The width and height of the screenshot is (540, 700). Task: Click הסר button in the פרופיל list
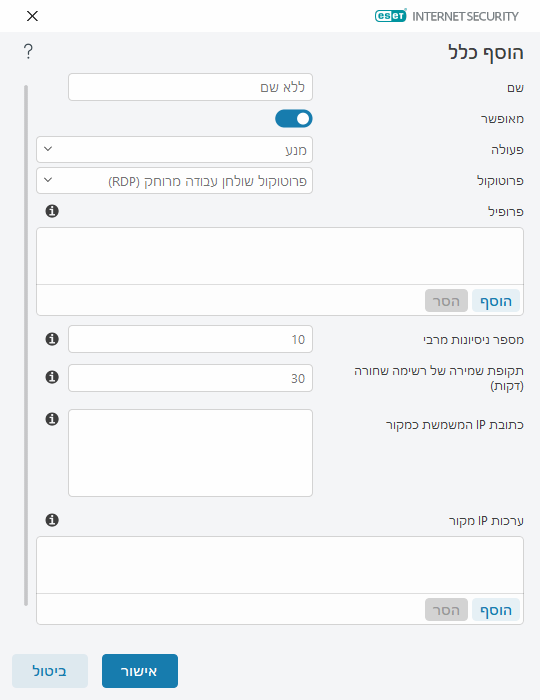pos(446,301)
